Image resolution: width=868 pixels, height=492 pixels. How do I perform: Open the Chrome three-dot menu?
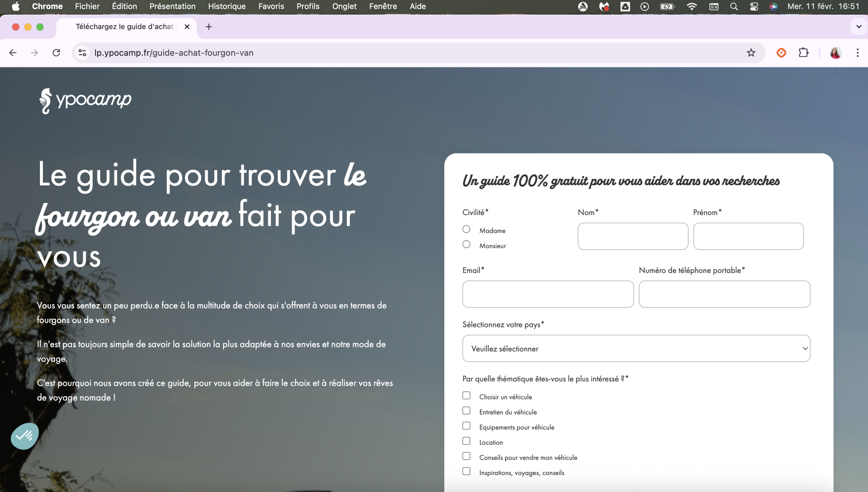(x=857, y=53)
